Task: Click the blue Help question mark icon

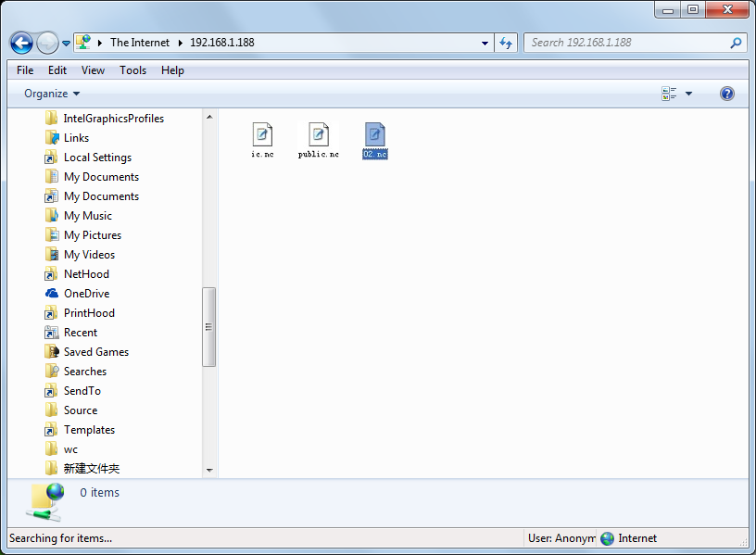Action: click(x=727, y=94)
